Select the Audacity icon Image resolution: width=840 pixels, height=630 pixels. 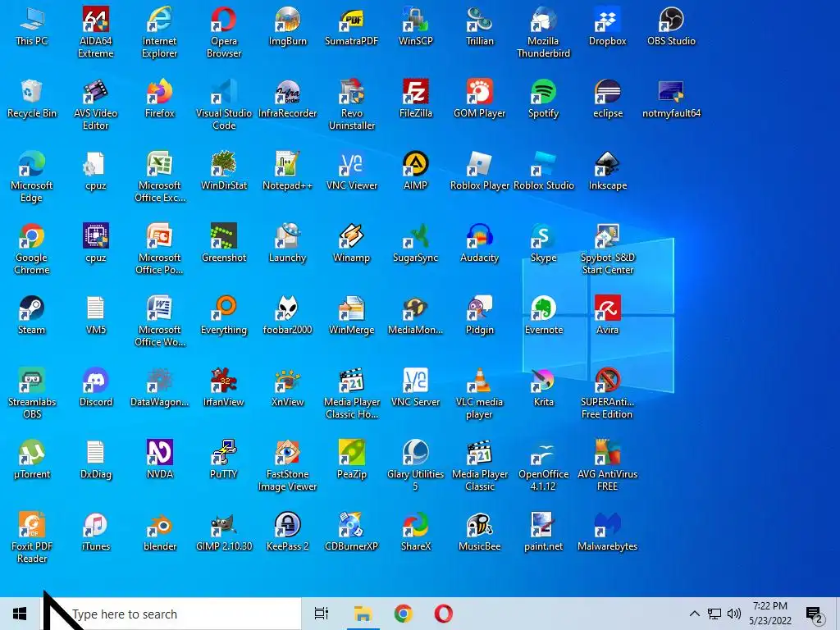(479, 244)
